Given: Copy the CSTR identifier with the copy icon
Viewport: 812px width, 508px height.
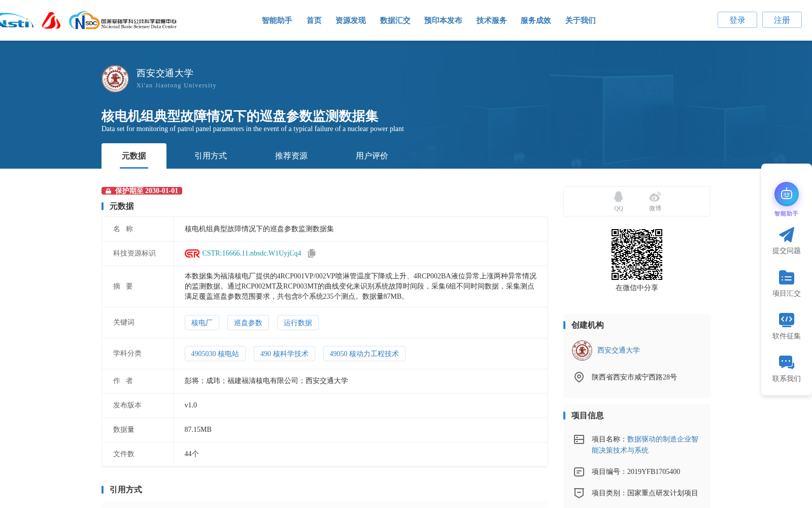Looking at the screenshot, I should [312, 253].
